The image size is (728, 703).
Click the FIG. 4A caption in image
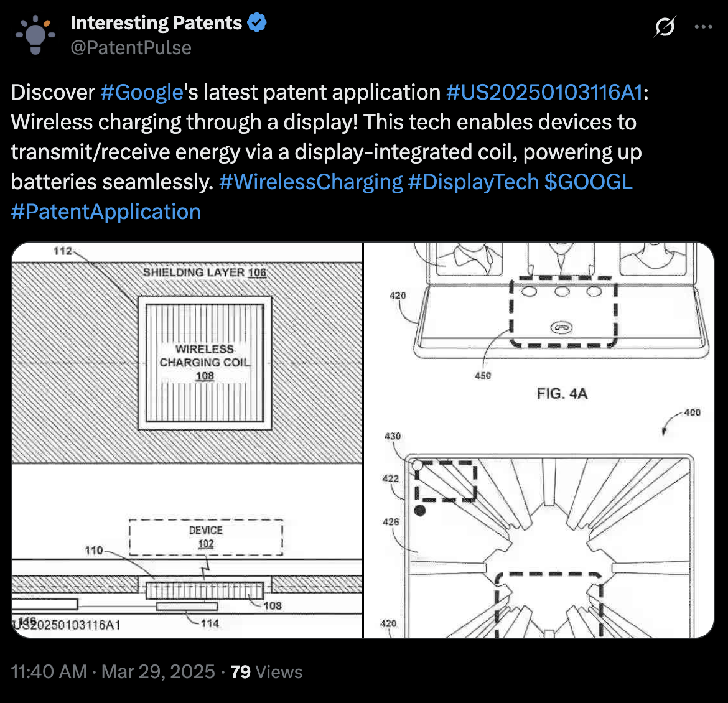[x=562, y=394]
